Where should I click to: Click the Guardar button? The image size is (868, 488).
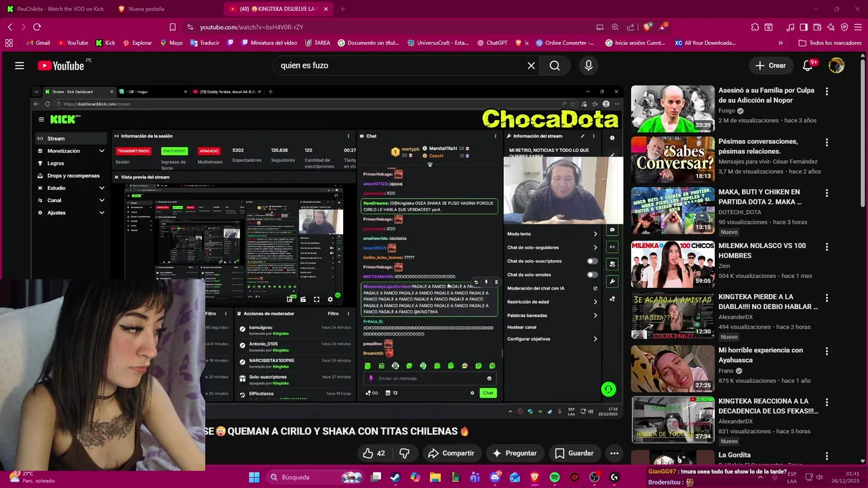(574, 453)
